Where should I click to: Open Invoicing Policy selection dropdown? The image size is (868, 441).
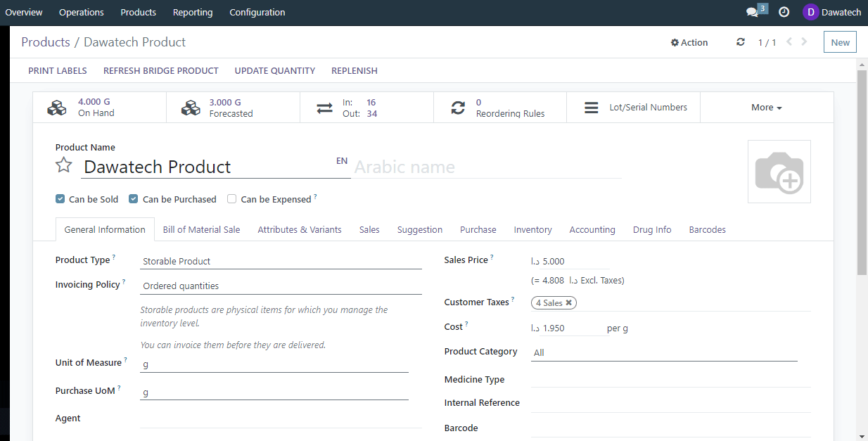(x=281, y=286)
